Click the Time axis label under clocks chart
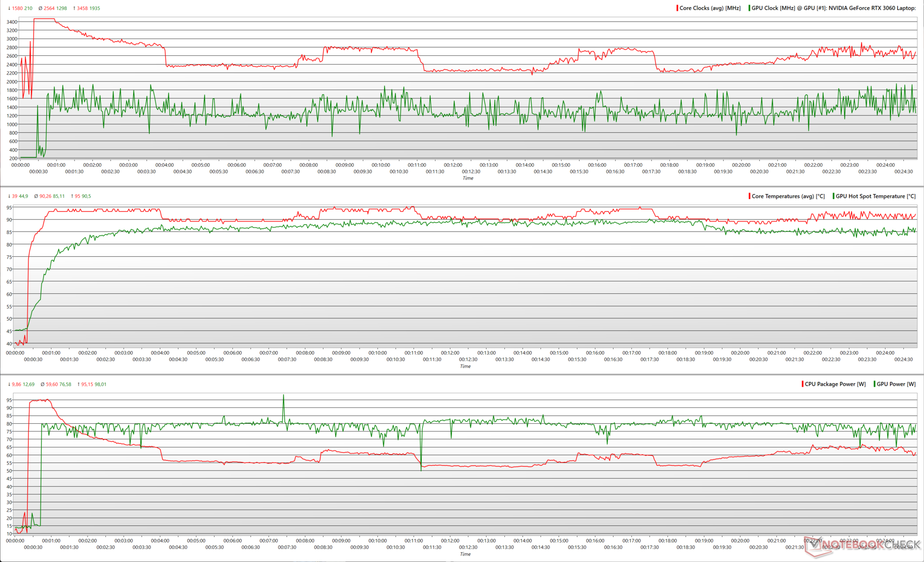Viewport: 924px width, 562px height. click(468, 178)
